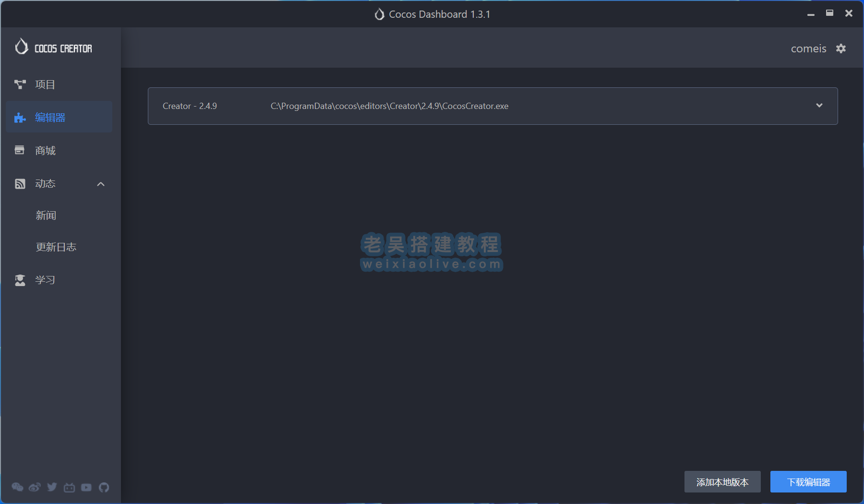Select the CocosCreator.exe path row
This screenshot has height=504, width=864.
pos(389,106)
